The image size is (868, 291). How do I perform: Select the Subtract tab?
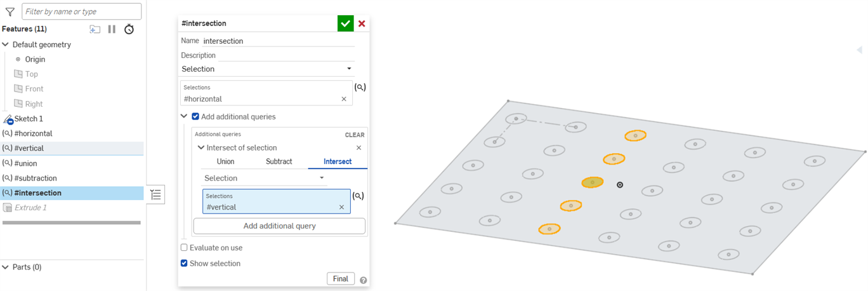pos(279,161)
